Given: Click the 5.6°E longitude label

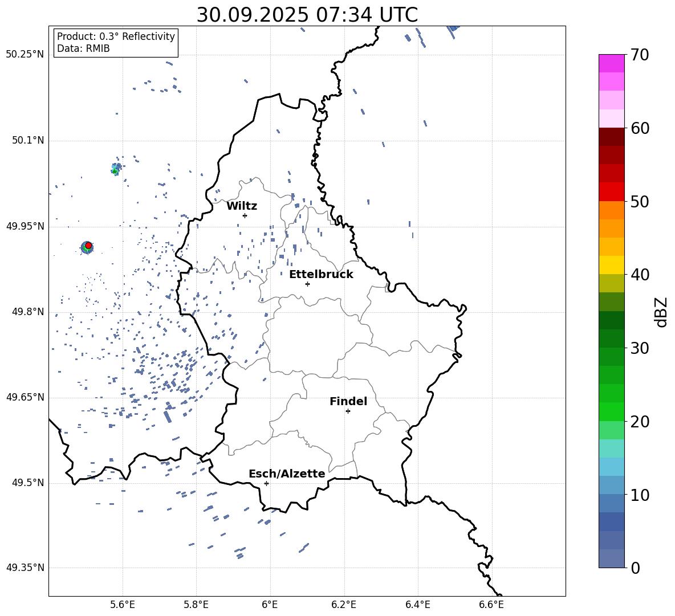Looking at the screenshot, I should pyautogui.click(x=123, y=605).
